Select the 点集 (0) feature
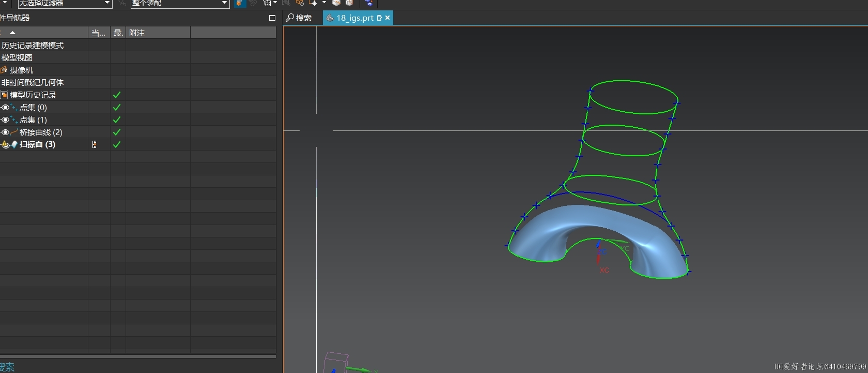Image resolution: width=868 pixels, height=373 pixels. point(33,107)
